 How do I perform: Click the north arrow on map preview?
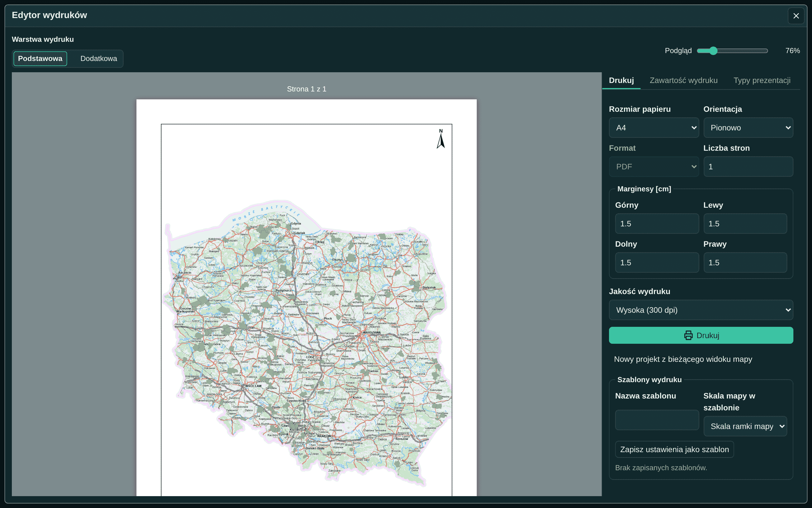(x=441, y=139)
